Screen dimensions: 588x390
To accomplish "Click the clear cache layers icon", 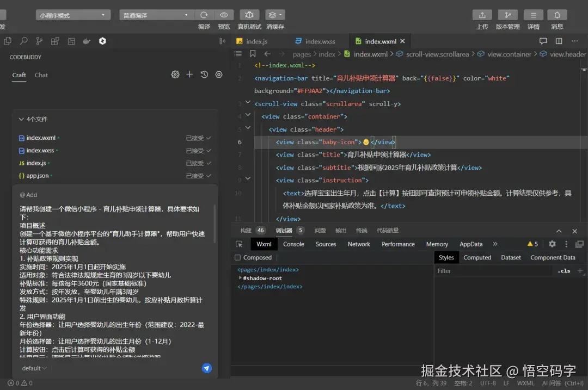I will pyautogui.click(x=275, y=15).
